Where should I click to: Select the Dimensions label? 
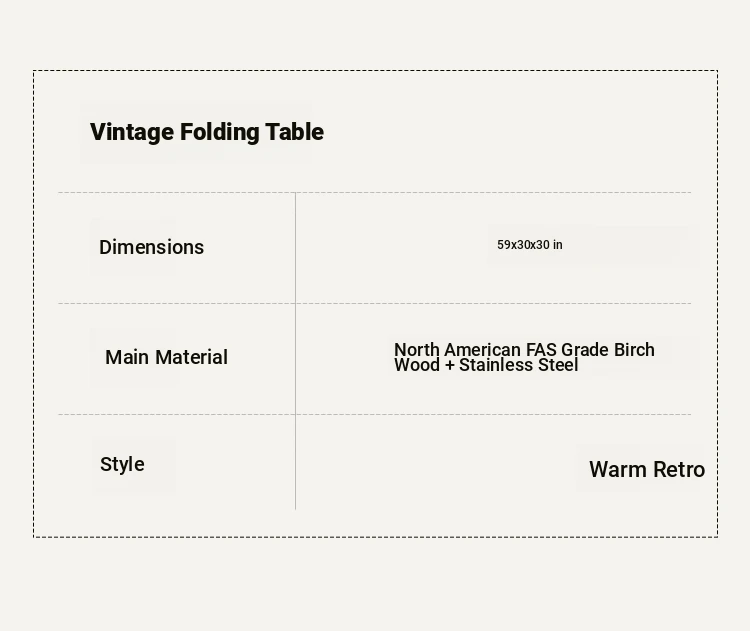pos(151,247)
